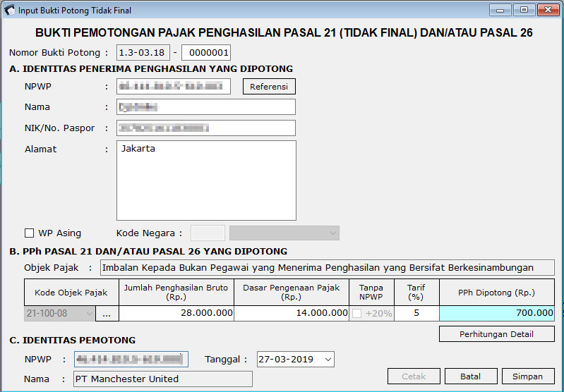Click the Tarif (%) column header
Image resolution: width=564 pixels, height=392 pixels.
pos(416,293)
